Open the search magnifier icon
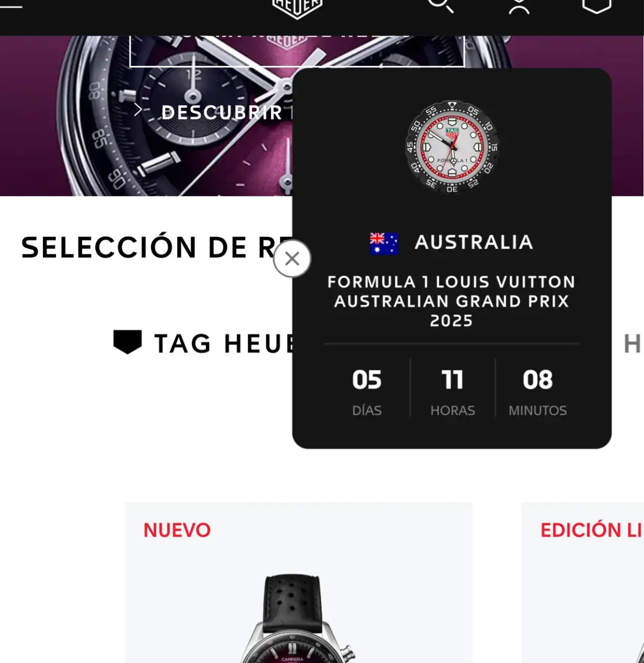 (x=441, y=5)
